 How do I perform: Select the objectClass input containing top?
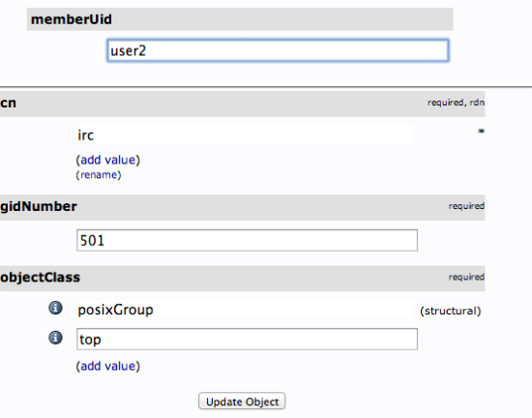tap(247, 339)
